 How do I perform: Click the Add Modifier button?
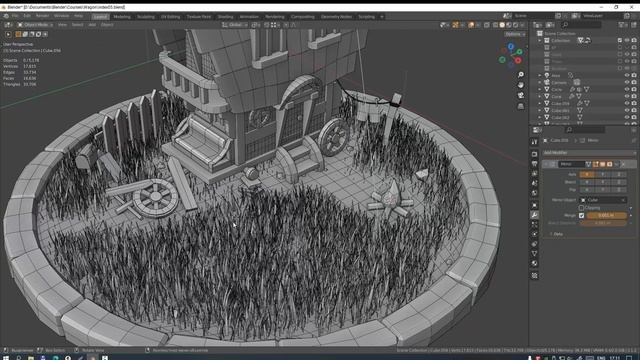click(589, 153)
